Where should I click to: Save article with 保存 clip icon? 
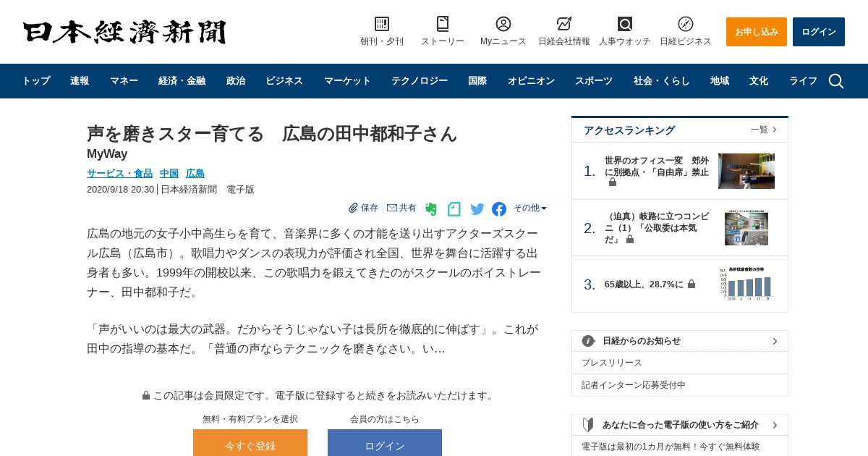tap(363, 208)
